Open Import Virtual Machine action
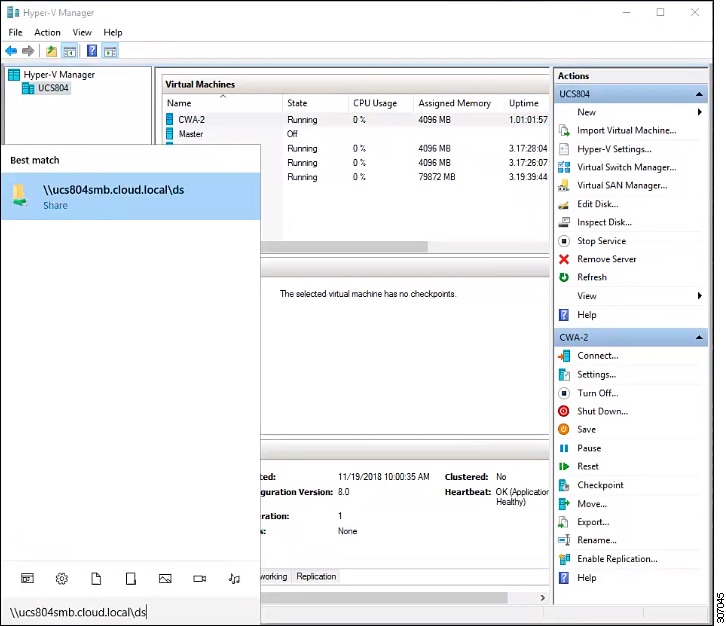The width and height of the screenshot is (726, 626). pyautogui.click(x=626, y=131)
